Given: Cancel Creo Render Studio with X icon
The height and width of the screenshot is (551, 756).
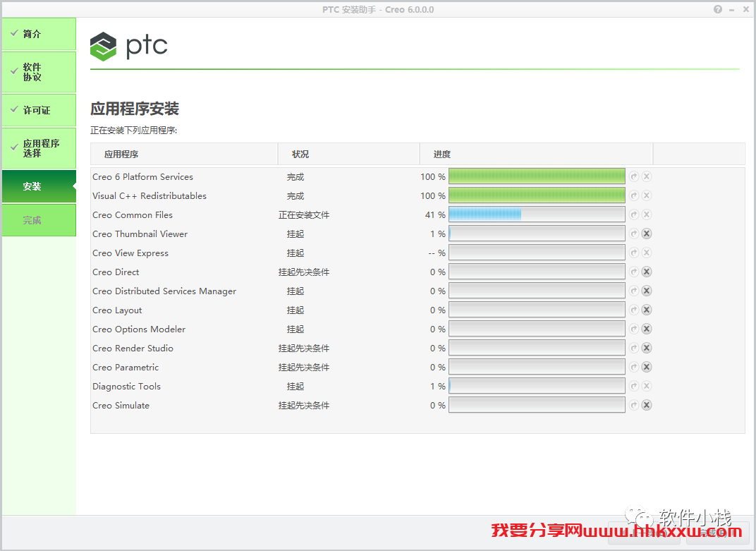Looking at the screenshot, I should (647, 348).
